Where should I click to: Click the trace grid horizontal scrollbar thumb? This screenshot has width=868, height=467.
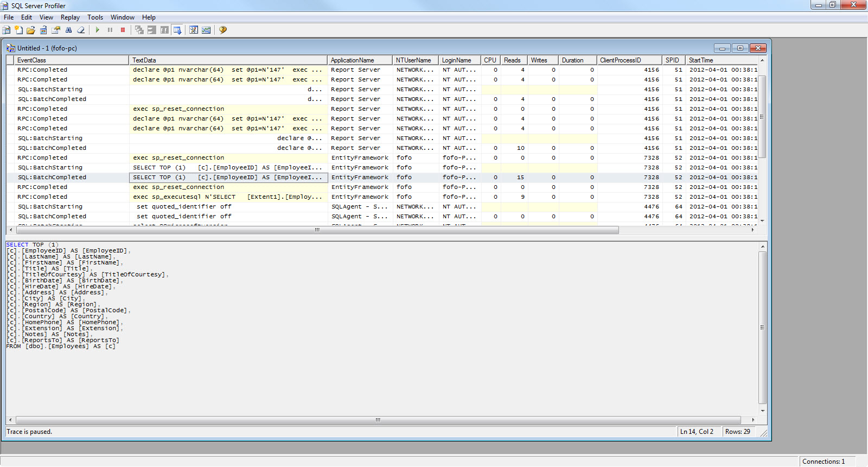point(317,230)
